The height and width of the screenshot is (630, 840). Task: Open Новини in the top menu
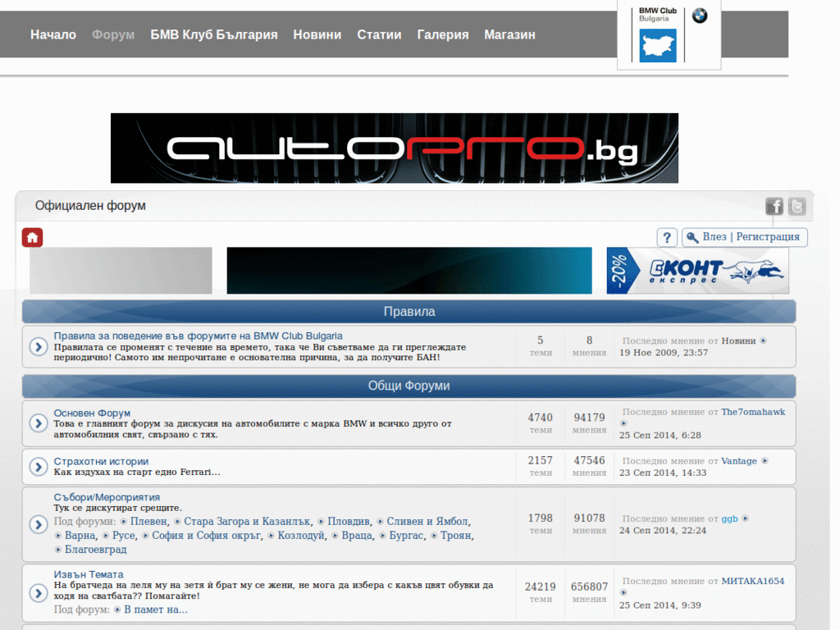(x=317, y=34)
